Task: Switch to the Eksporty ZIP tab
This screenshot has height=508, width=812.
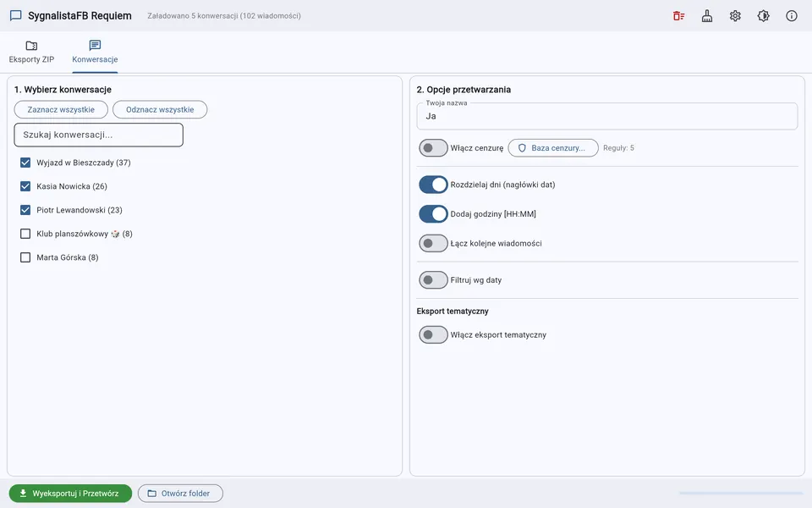Action: tap(31, 52)
